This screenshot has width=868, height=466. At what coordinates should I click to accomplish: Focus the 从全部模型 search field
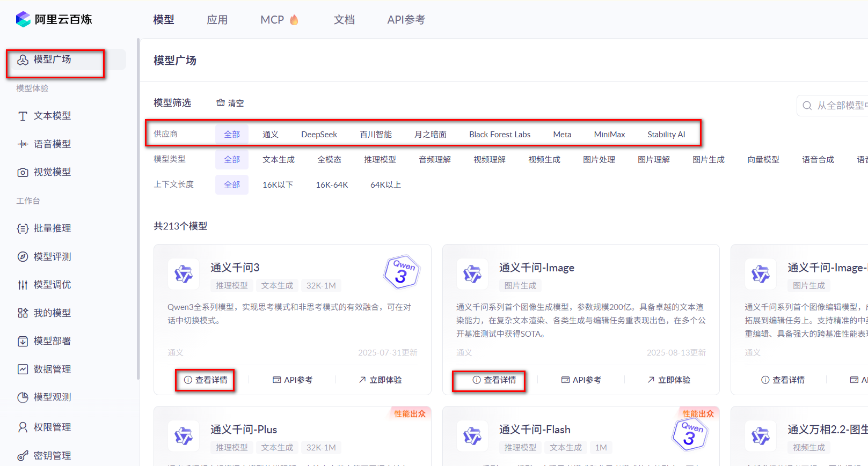click(832, 106)
